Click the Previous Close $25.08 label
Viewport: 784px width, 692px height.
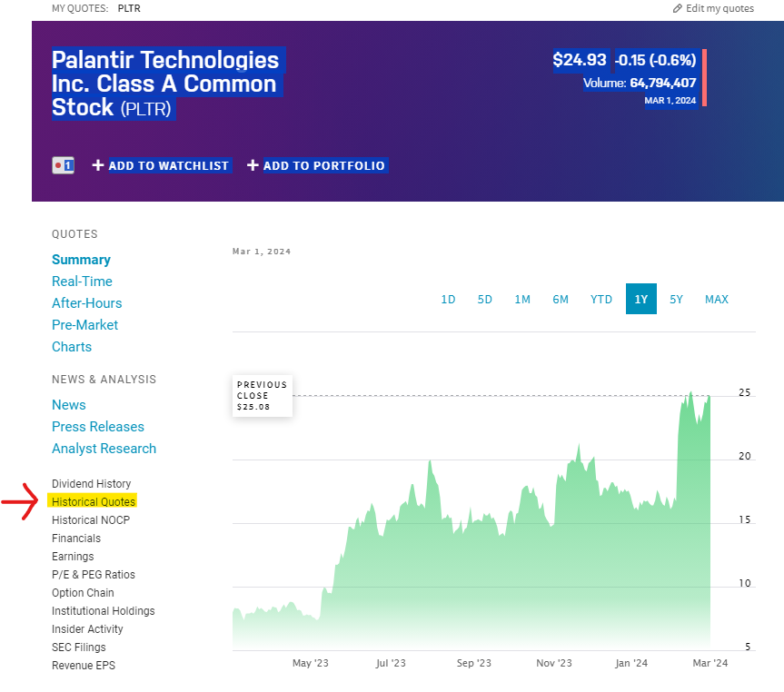(x=263, y=396)
